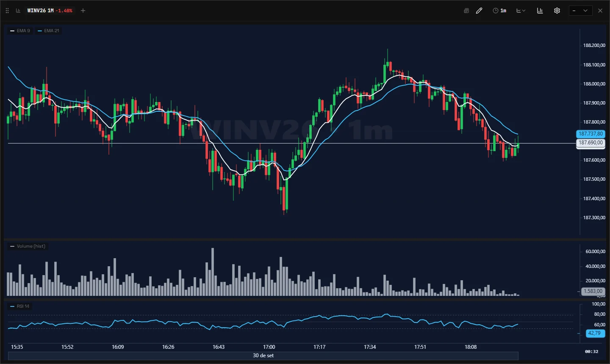Click the grid layout icon

pos(466,11)
